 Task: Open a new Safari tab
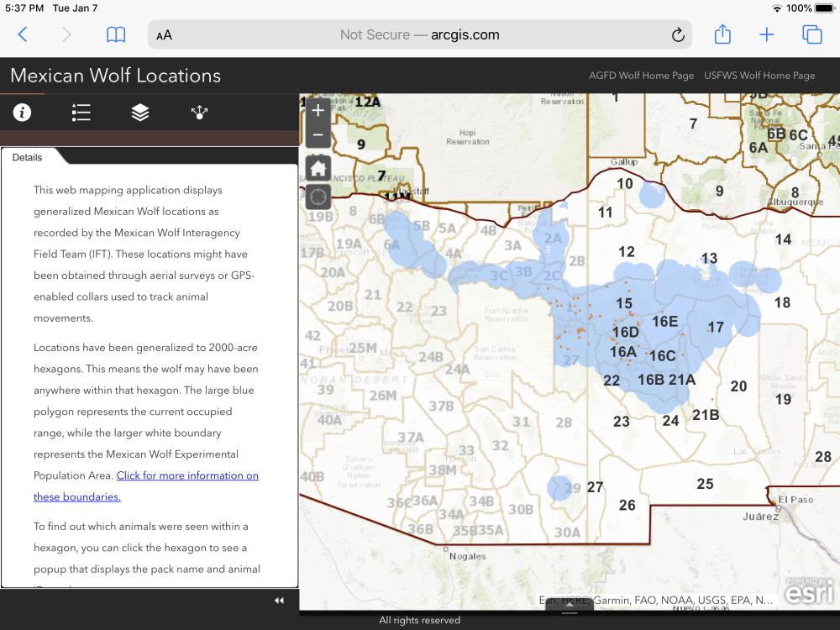coord(767,34)
